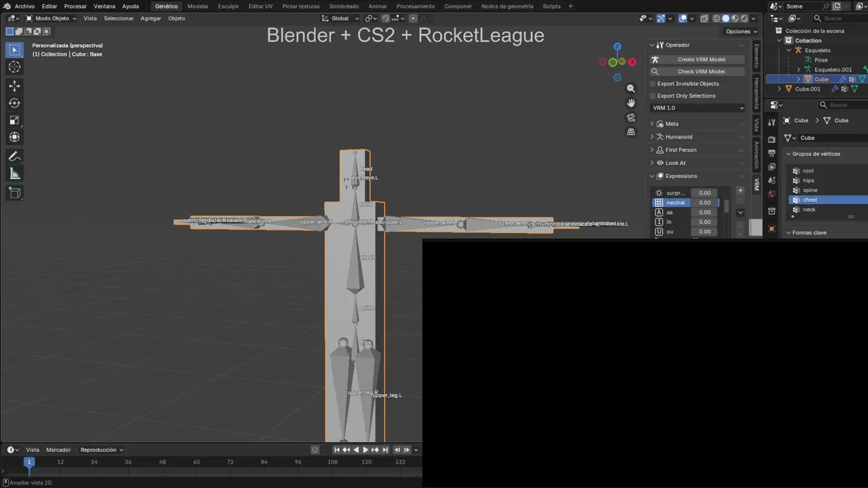Screen dimensions: 868x488
Task: Click Check VRM Model button
Action: tap(697, 71)
